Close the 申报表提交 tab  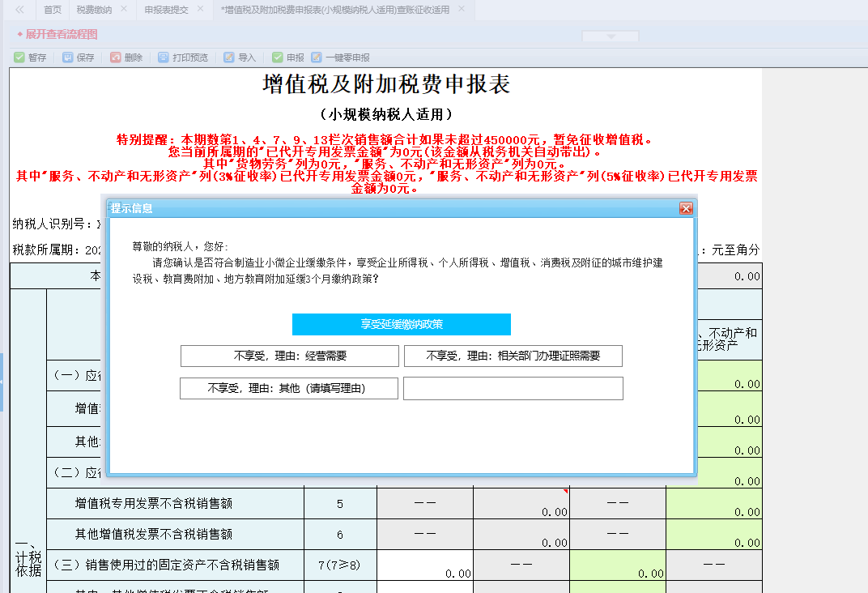coord(200,9)
